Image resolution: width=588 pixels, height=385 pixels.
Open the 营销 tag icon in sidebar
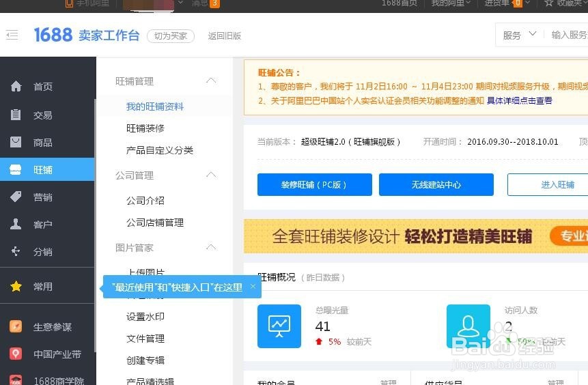click(16, 197)
